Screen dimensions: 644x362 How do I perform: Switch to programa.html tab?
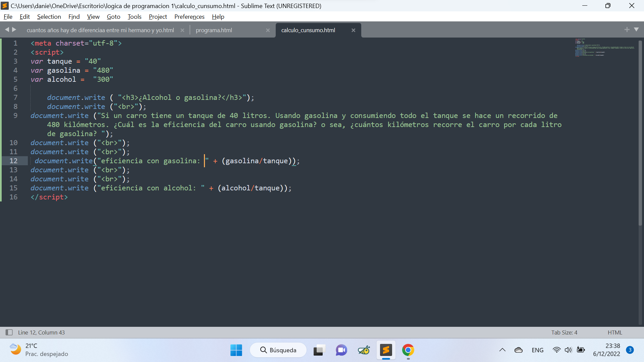[x=214, y=30]
